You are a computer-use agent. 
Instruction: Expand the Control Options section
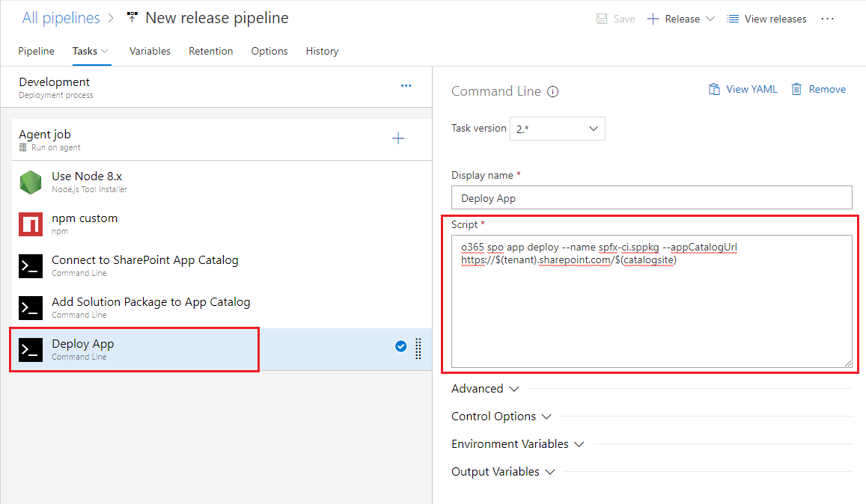(x=501, y=417)
